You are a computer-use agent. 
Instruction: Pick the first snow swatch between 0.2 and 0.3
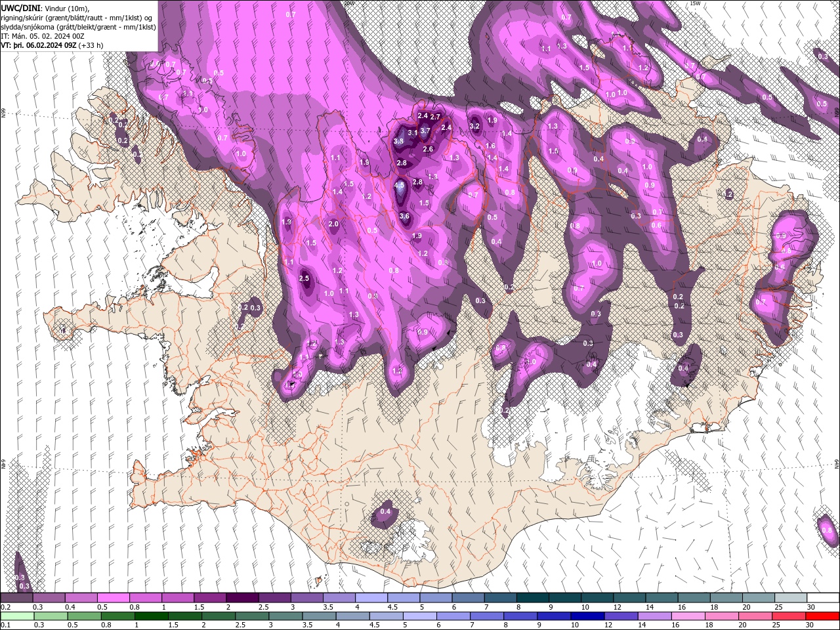tap(16, 597)
